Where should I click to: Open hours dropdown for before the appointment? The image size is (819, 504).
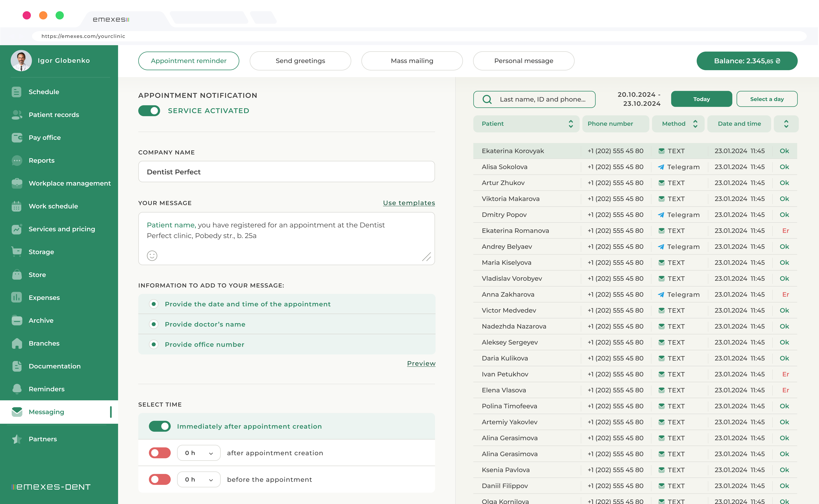[199, 479]
